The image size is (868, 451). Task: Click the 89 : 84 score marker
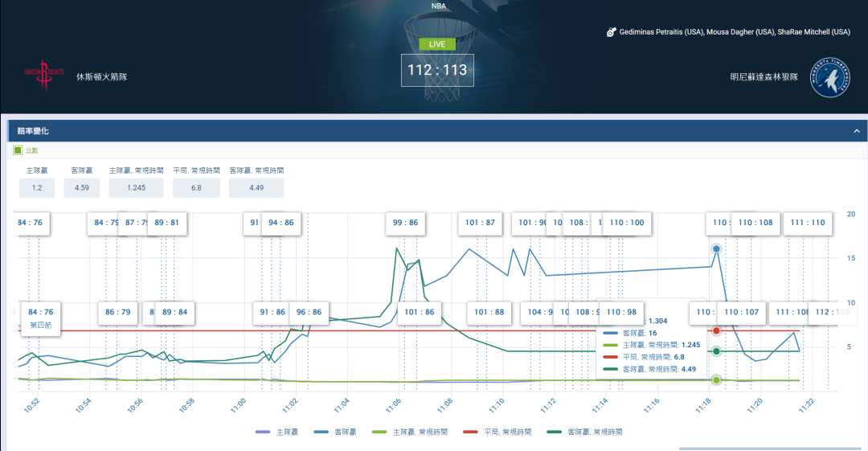pos(175,313)
